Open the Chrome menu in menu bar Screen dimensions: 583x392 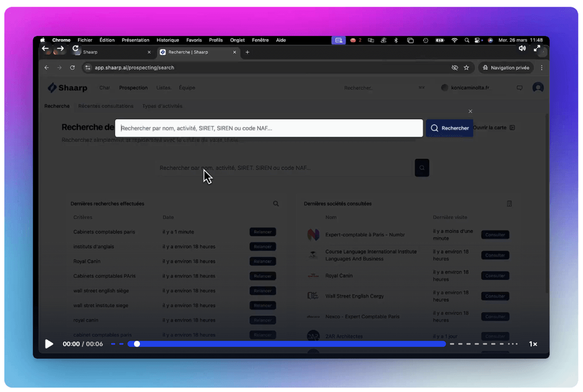[x=61, y=40]
